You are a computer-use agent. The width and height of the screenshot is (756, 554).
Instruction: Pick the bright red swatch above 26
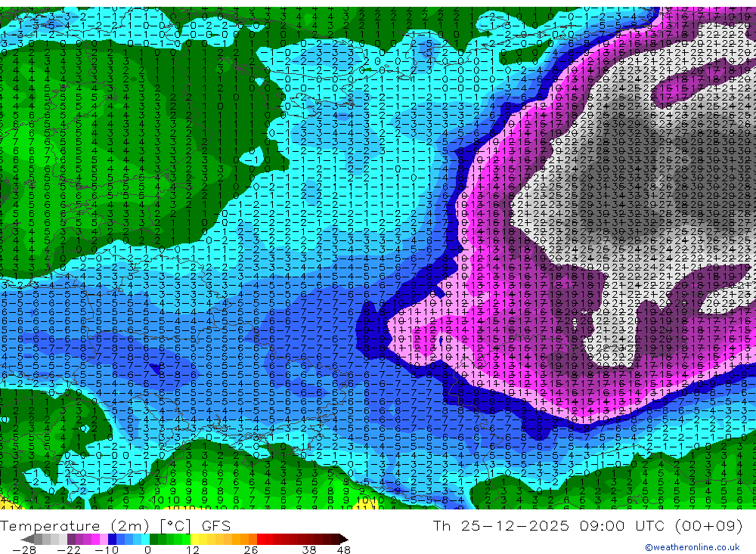[261, 539]
